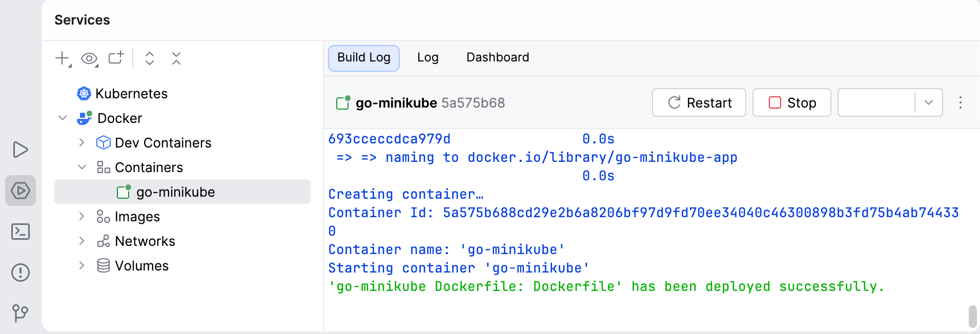Select the Networks tree item
980x334 pixels.
click(145, 241)
